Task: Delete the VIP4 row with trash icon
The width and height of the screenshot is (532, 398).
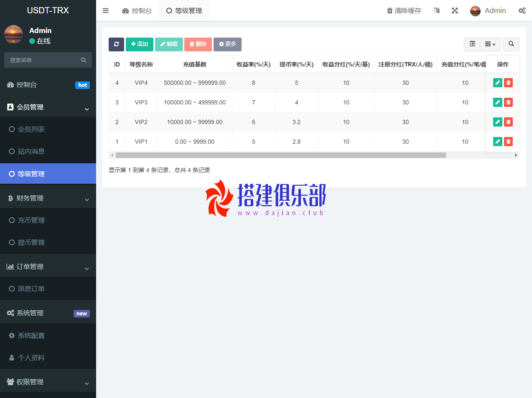Action: 508,83
